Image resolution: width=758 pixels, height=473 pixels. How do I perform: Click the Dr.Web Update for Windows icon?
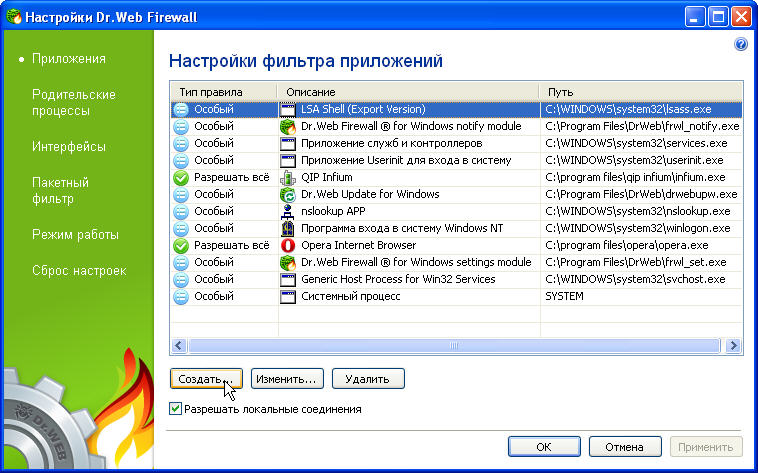(x=288, y=194)
